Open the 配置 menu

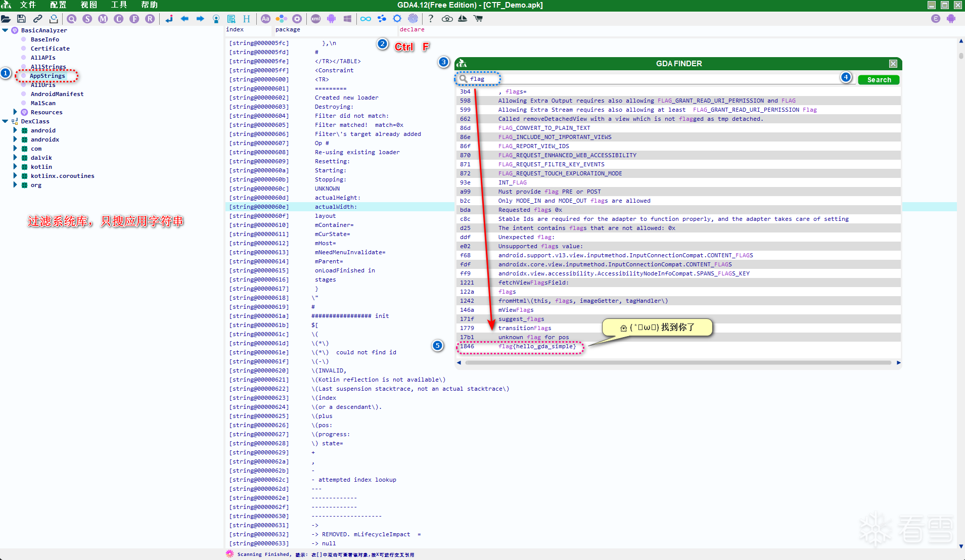(58, 5)
